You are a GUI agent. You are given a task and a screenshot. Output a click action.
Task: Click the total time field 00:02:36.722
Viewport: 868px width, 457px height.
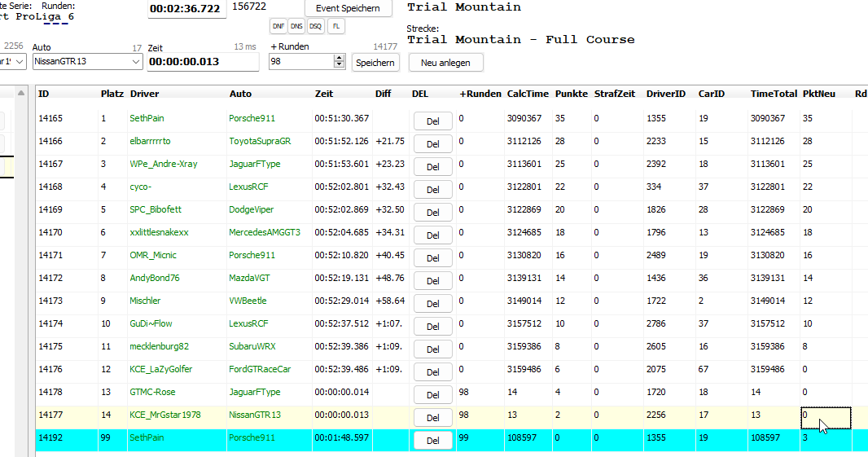pyautogui.click(x=185, y=8)
